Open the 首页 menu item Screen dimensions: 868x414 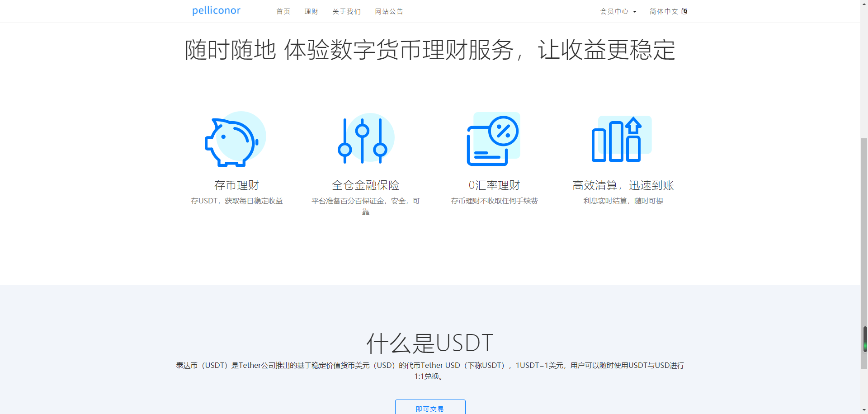[283, 11]
